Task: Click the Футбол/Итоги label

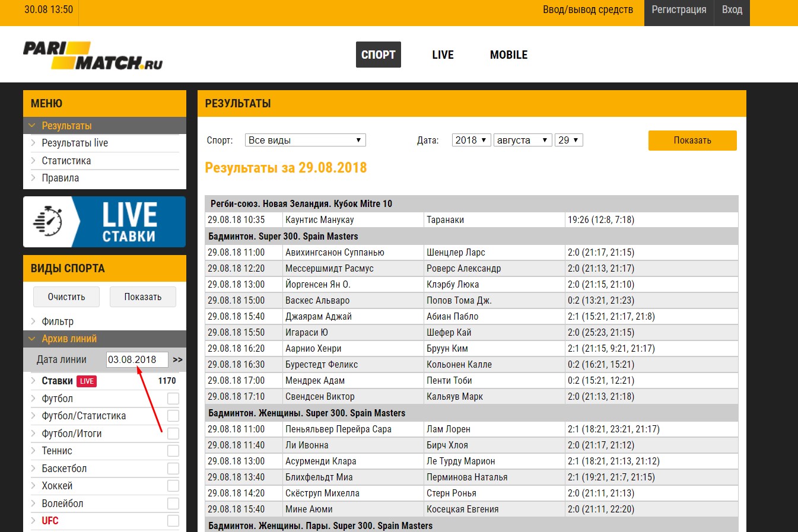Action: [x=72, y=434]
